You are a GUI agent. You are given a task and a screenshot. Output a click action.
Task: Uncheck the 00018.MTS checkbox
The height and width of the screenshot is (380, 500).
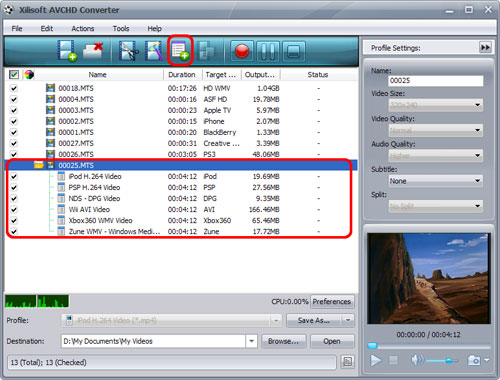pos(14,88)
